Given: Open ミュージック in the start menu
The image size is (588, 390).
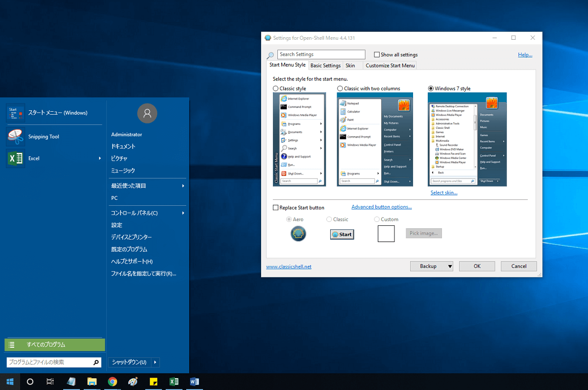Looking at the screenshot, I should [x=123, y=171].
